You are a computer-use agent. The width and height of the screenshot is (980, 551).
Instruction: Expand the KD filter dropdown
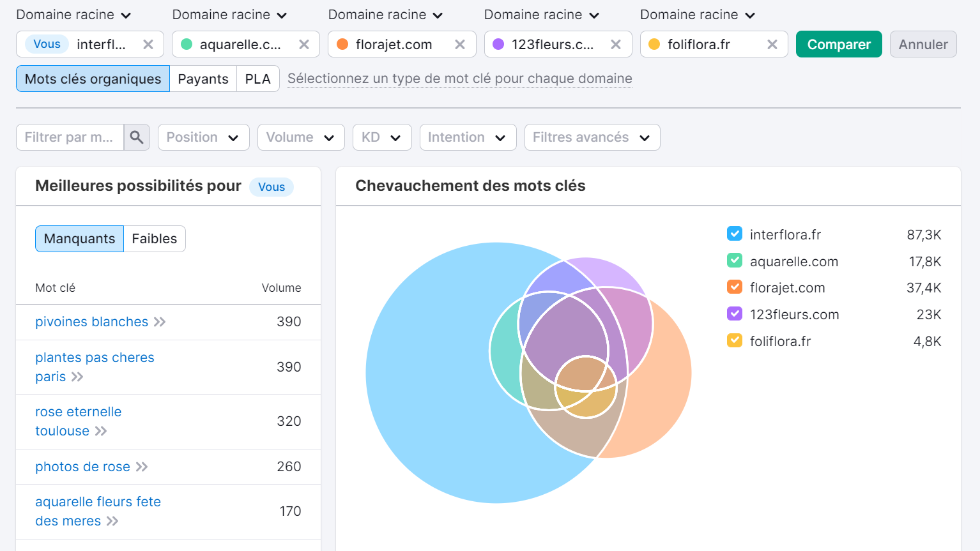click(x=382, y=137)
